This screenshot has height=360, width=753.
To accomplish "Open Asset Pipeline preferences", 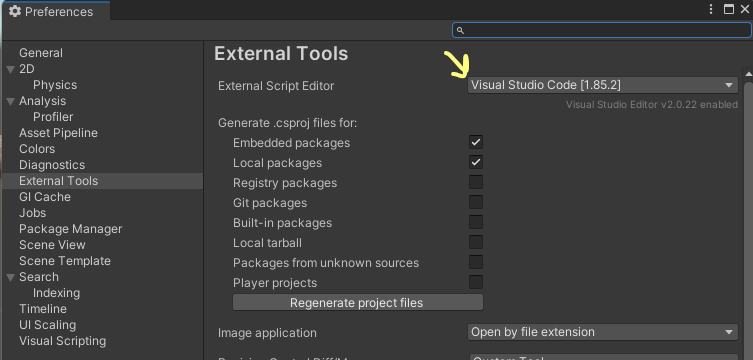I will [x=58, y=133].
